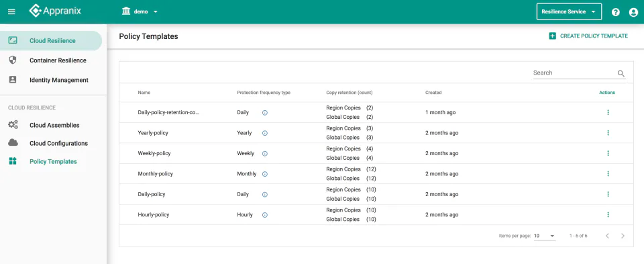The image size is (644, 264).
Task: Click the Cloud Assemblies gears icon
Action: point(13,124)
